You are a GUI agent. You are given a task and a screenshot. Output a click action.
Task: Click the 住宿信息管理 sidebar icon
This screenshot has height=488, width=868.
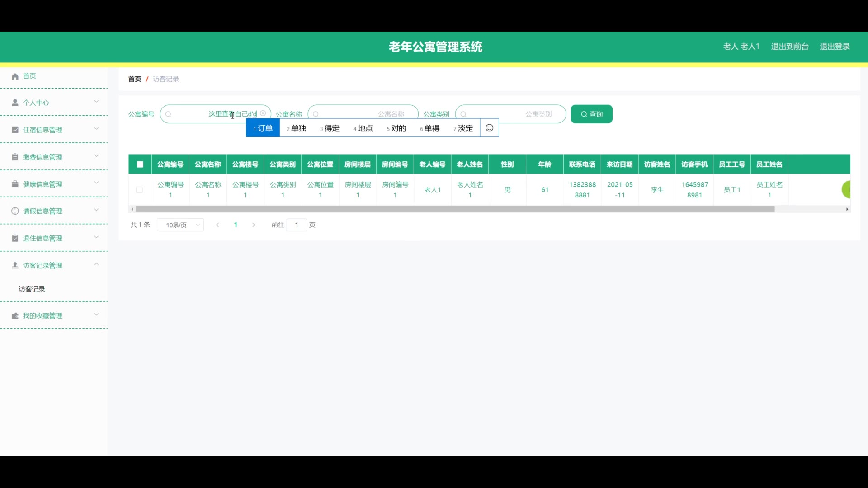(15, 130)
